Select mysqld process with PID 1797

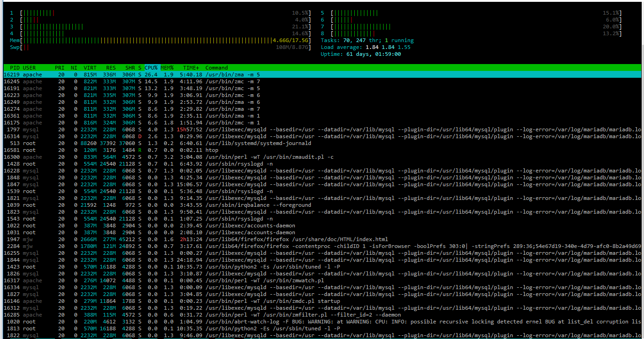click(322, 129)
